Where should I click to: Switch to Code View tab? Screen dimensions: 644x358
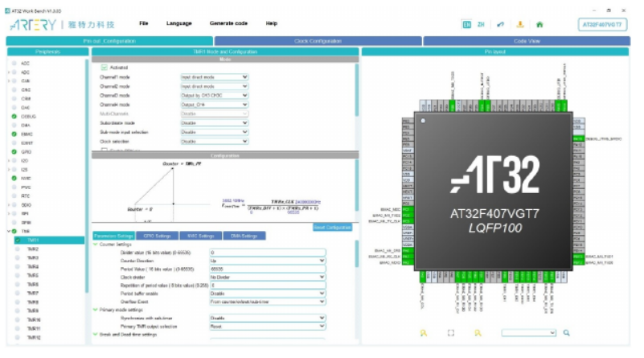(527, 41)
